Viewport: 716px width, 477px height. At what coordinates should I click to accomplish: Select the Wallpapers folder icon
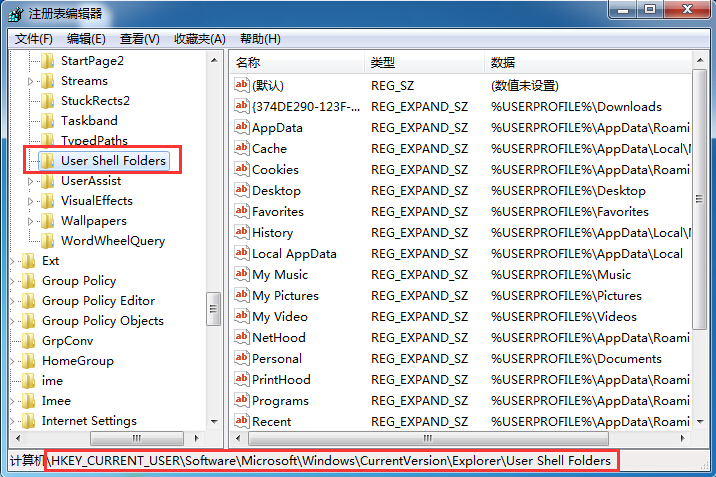tap(47, 221)
